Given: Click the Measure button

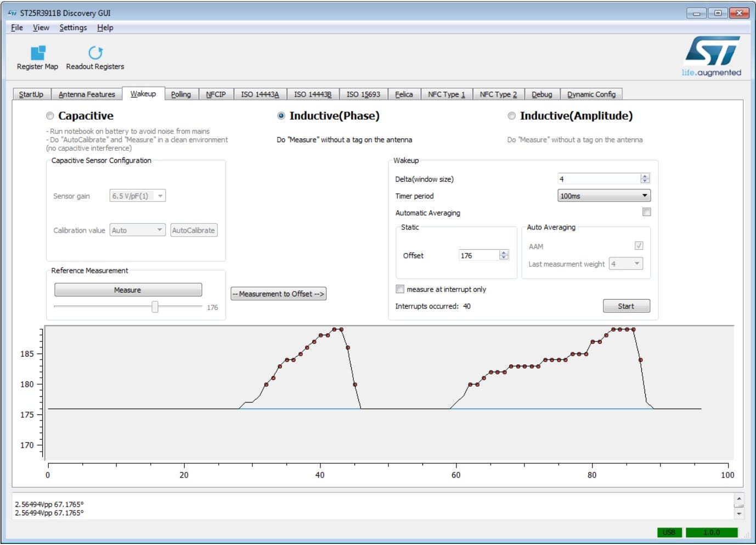Looking at the screenshot, I should click(128, 290).
